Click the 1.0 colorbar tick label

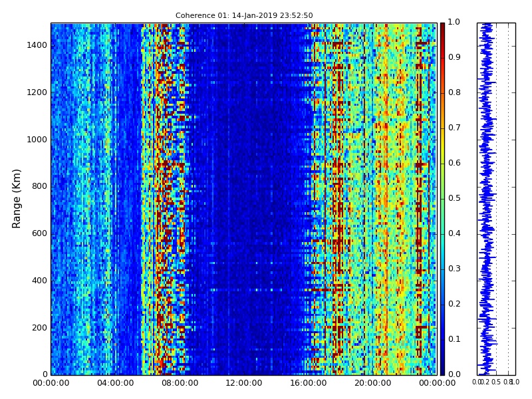(454, 22)
